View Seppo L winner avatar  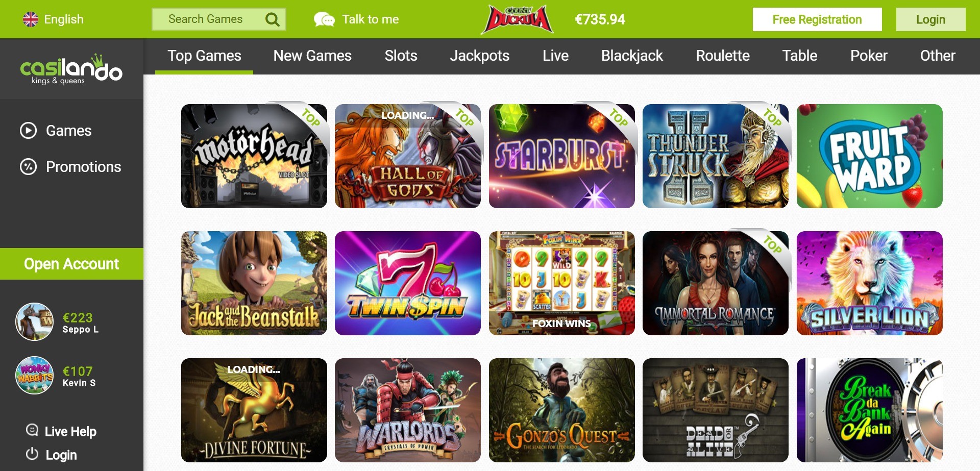point(34,321)
